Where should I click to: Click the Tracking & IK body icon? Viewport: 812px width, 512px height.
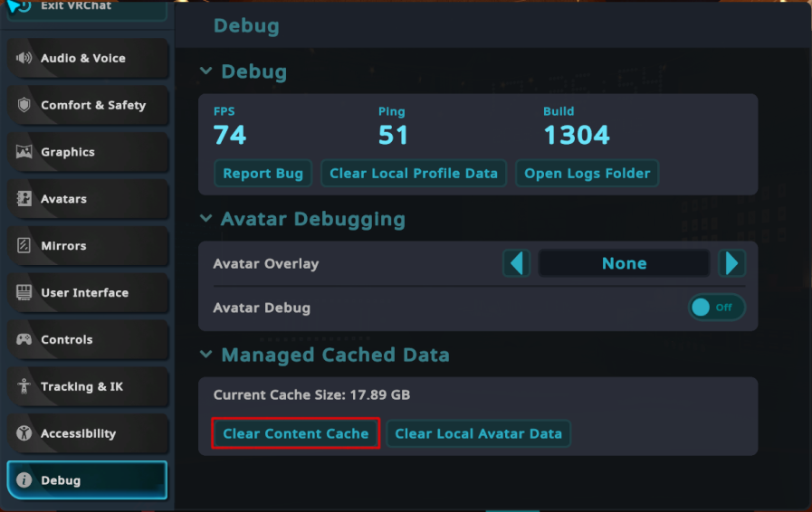pyautogui.click(x=24, y=386)
